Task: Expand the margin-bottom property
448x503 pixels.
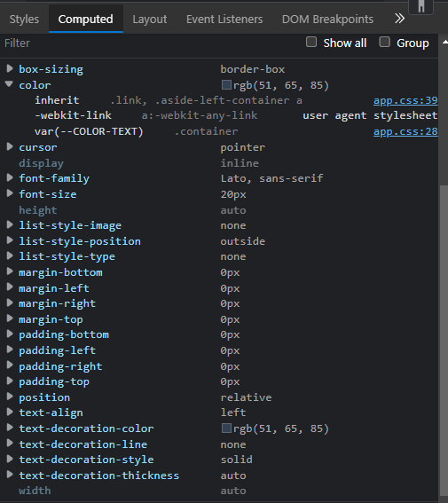Action: [x=10, y=271]
